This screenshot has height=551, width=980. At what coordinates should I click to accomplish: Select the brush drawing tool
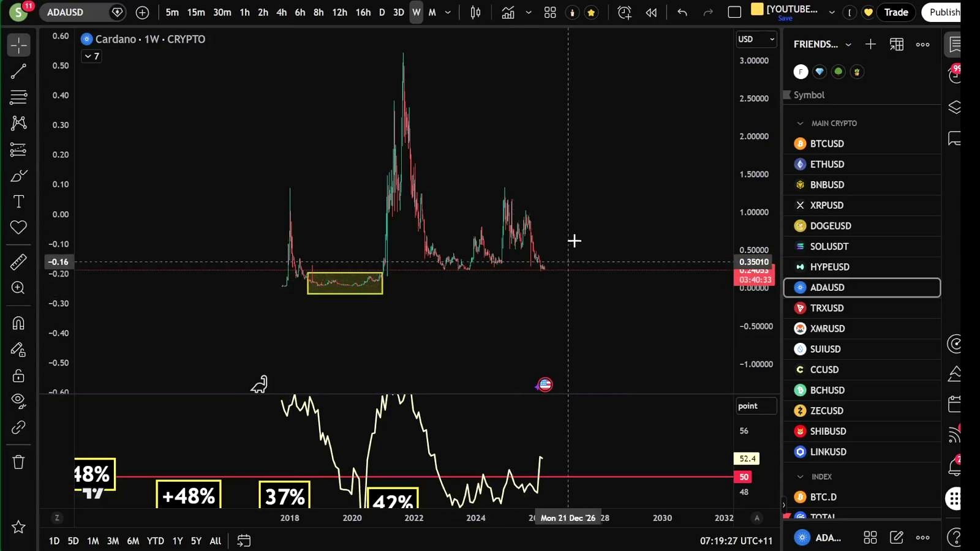[18, 176]
